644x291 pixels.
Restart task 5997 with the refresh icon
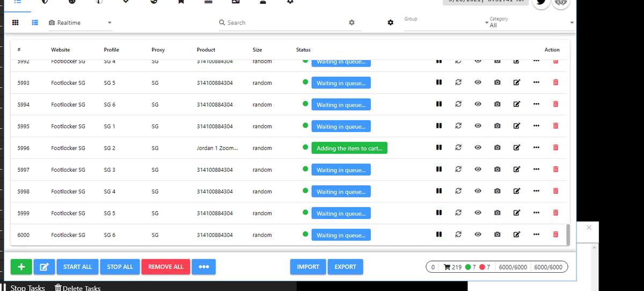pyautogui.click(x=458, y=170)
